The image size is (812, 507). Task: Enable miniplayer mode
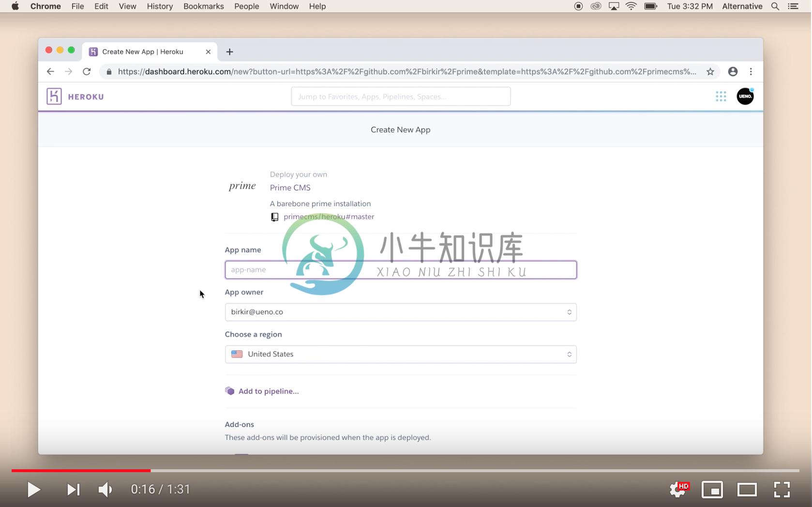click(712, 490)
